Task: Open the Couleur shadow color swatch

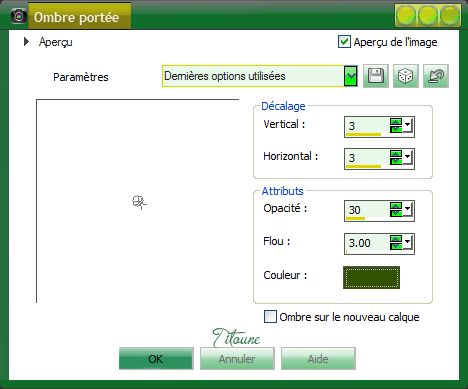Action: coord(371,277)
